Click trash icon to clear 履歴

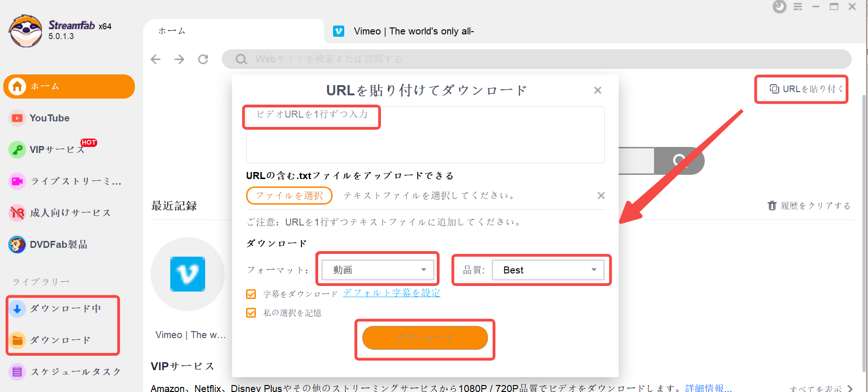click(772, 206)
